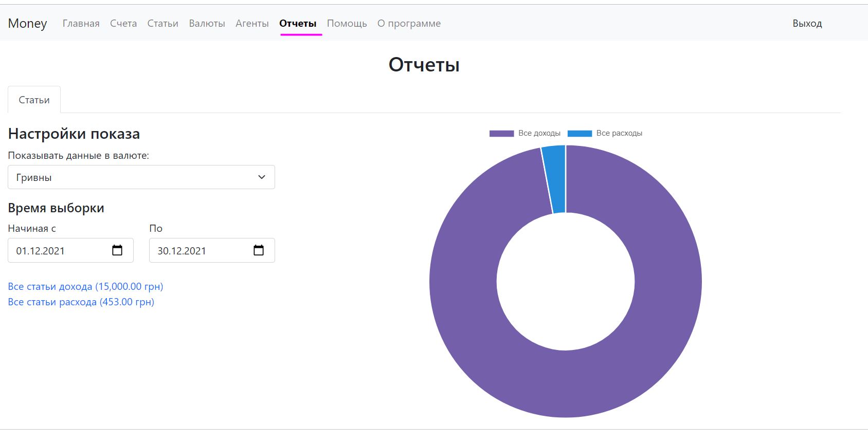868x442 pixels.
Task: Click the Money brand logo
Action: (x=28, y=24)
